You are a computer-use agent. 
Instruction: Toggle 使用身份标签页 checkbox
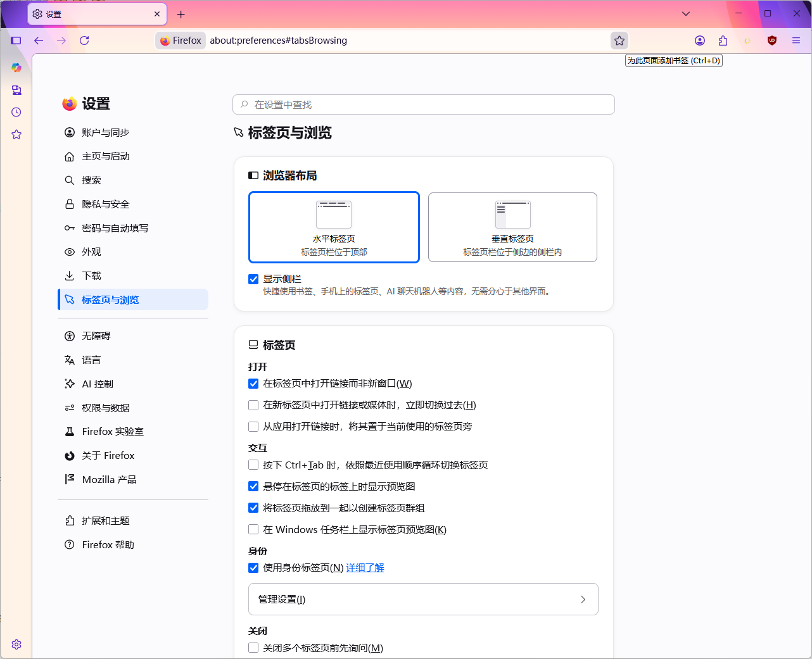(253, 568)
